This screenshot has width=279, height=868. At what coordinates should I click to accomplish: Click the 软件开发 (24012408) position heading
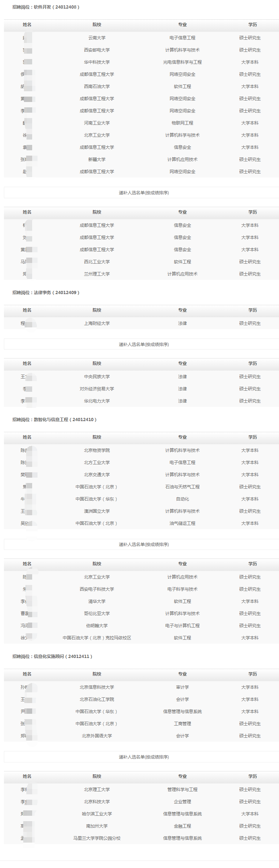pyautogui.click(x=46, y=7)
